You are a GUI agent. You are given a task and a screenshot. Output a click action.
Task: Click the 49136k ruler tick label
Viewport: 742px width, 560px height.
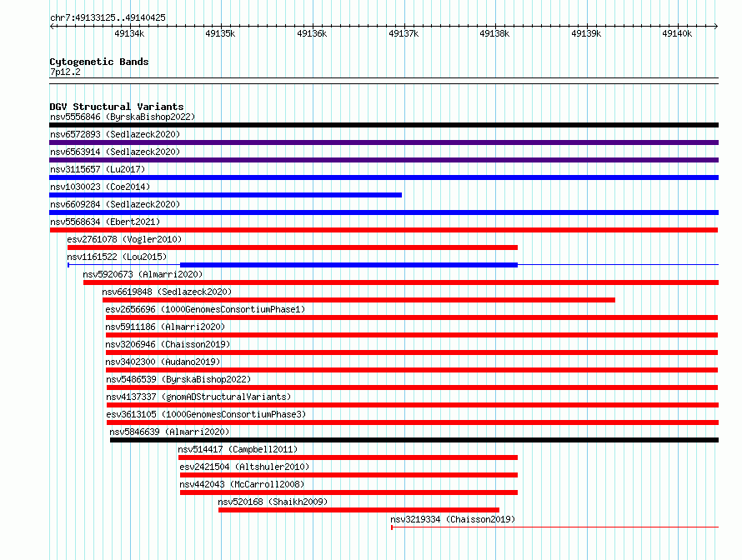(312, 33)
